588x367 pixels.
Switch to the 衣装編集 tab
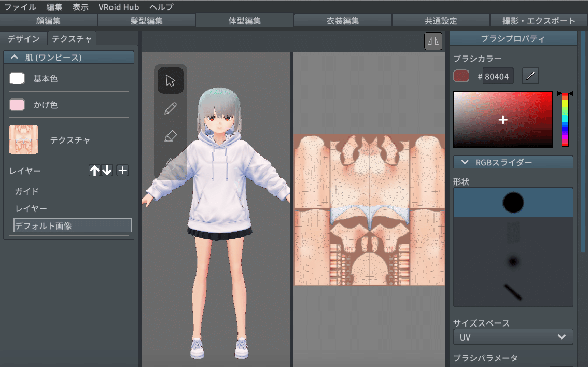point(343,21)
